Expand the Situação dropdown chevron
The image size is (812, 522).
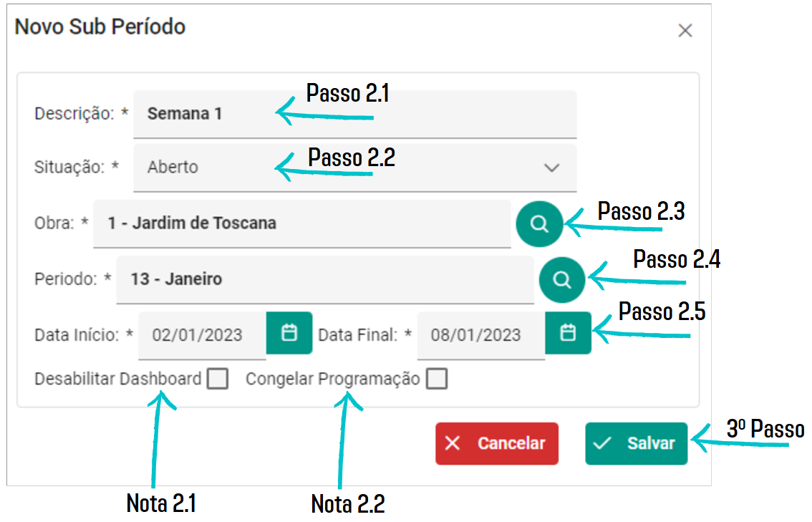pos(551,168)
